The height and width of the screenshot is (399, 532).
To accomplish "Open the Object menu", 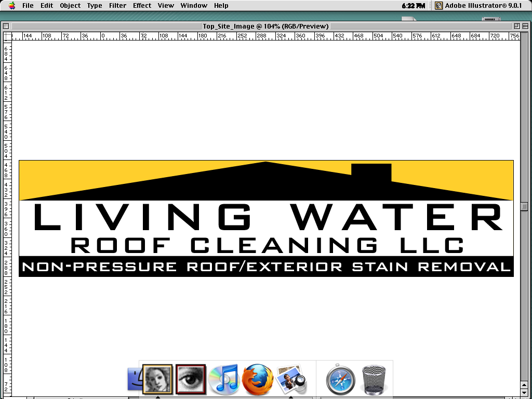I will click(70, 6).
